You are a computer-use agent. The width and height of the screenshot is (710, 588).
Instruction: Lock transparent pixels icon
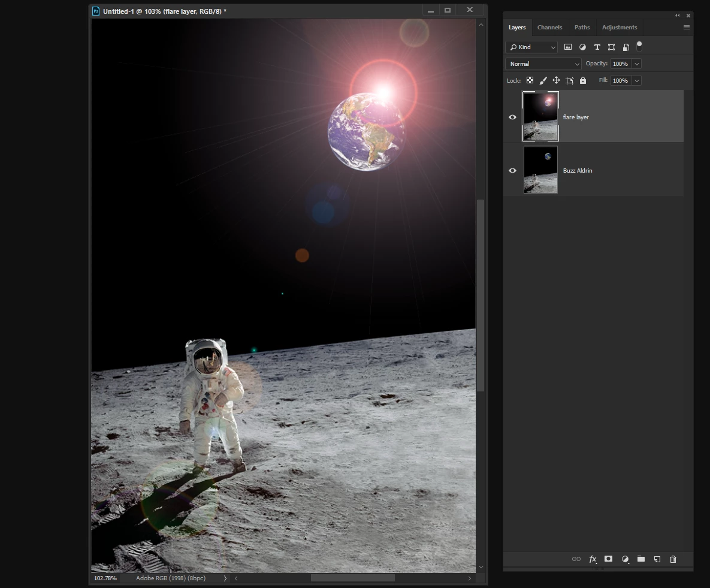click(x=530, y=80)
